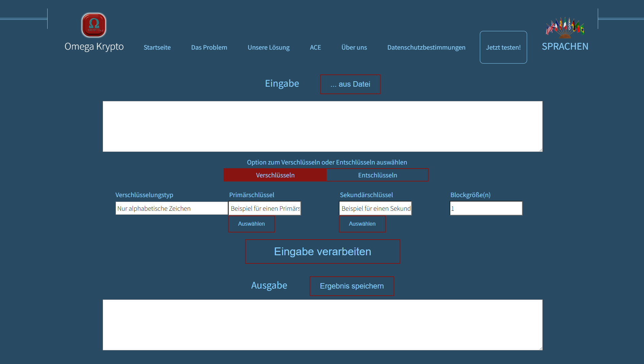Select the Verschlüsseln option

275,175
